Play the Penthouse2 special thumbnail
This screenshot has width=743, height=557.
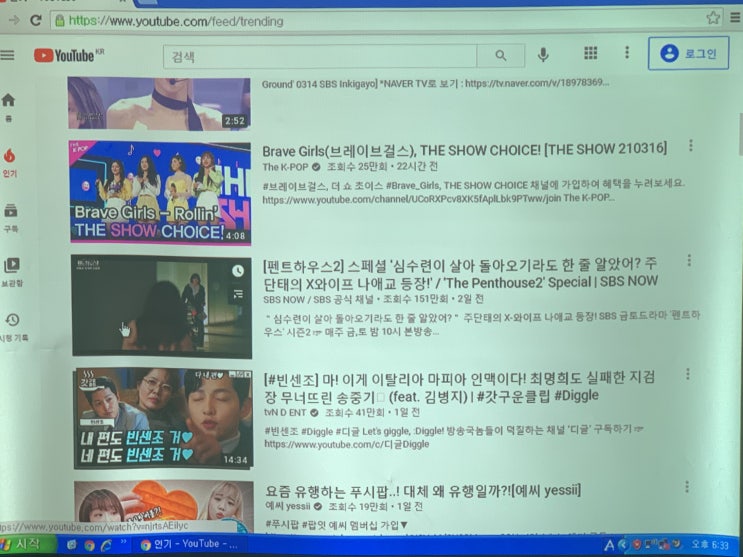tap(162, 306)
